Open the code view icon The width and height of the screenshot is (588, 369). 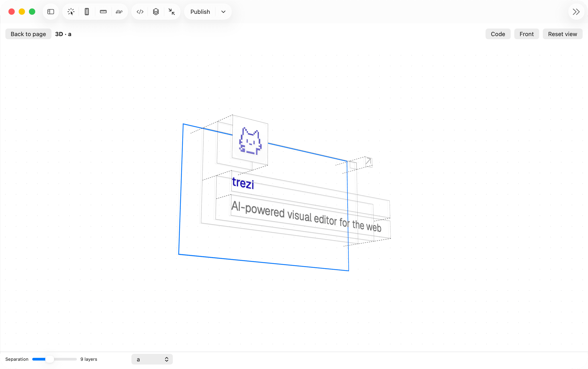coord(140,12)
